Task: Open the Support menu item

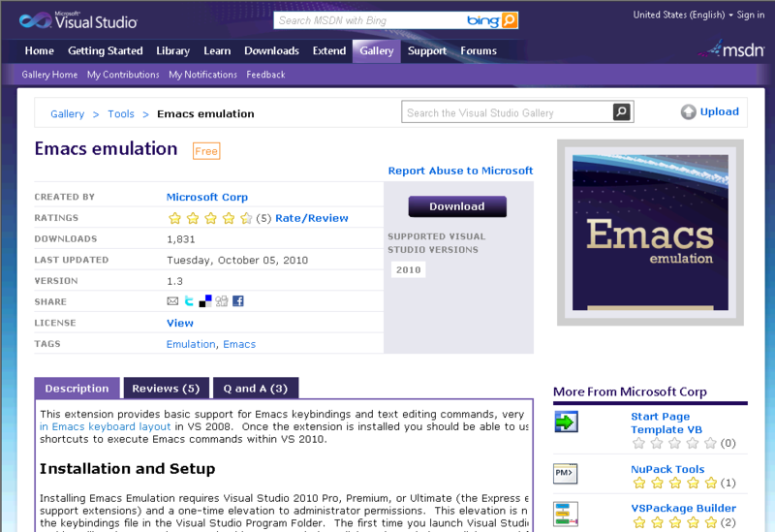Action: (427, 51)
